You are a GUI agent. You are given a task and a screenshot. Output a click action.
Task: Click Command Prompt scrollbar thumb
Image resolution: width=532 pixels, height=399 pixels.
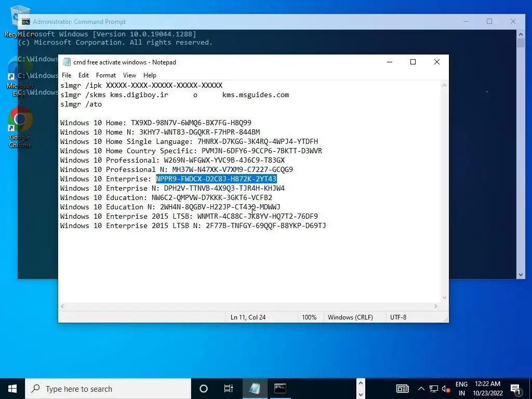tap(521, 44)
